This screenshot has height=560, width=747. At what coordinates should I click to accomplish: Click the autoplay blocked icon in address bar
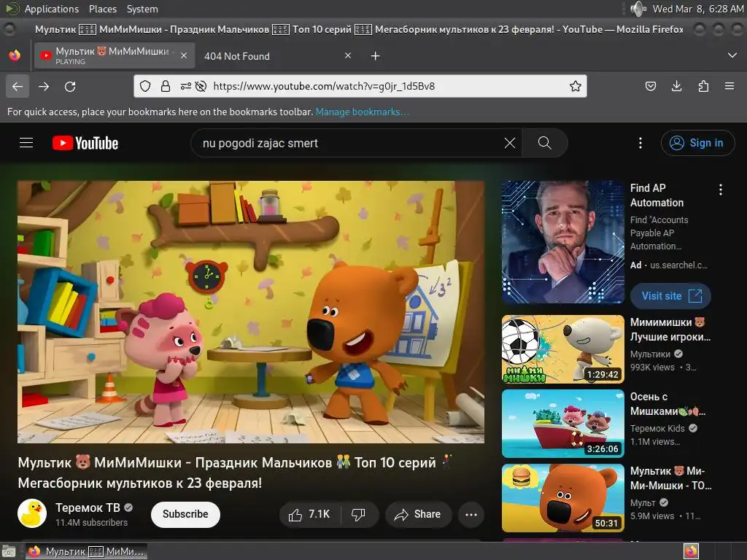pyautogui.click(x=201, y=86)
